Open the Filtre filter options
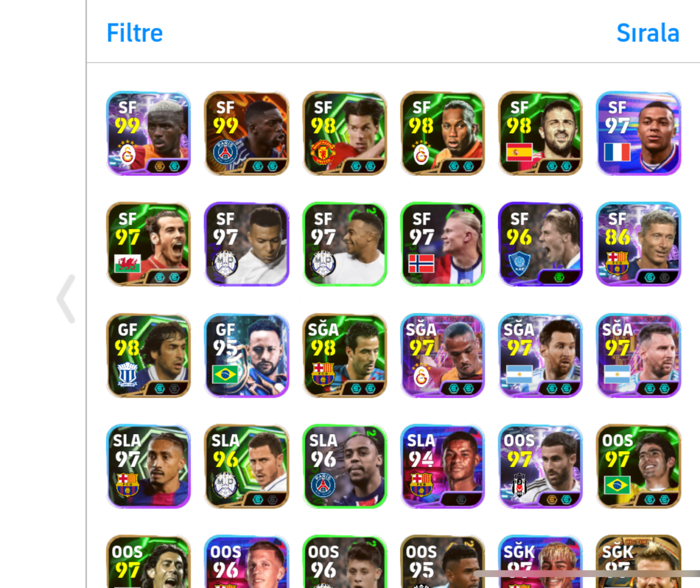700x588 pixels. 135,33
